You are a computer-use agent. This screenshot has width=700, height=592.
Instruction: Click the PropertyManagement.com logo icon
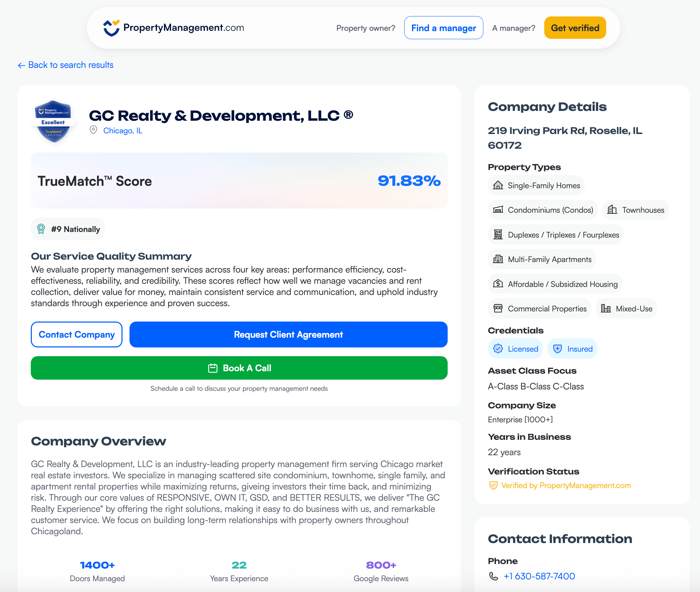pyautogui.click(x=111, y=28)
